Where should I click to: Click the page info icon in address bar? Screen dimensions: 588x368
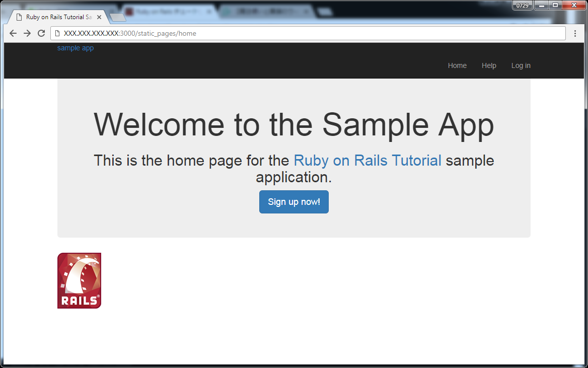[57, 33]
